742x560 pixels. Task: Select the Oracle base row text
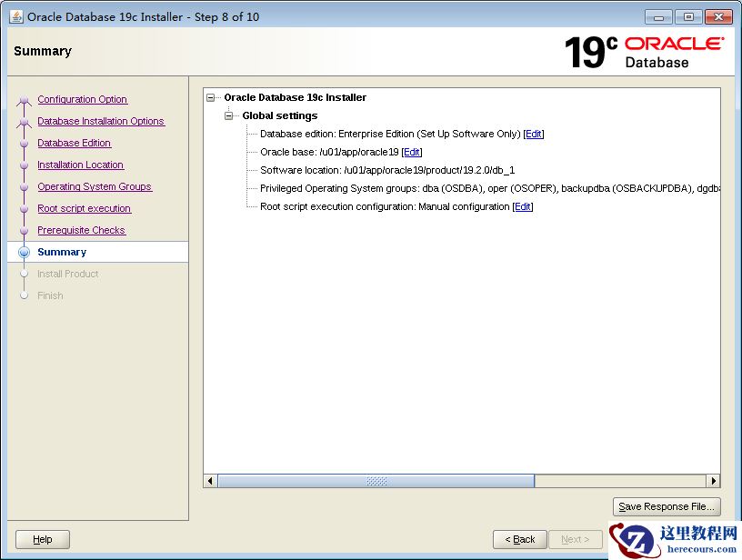click(329, 152)
